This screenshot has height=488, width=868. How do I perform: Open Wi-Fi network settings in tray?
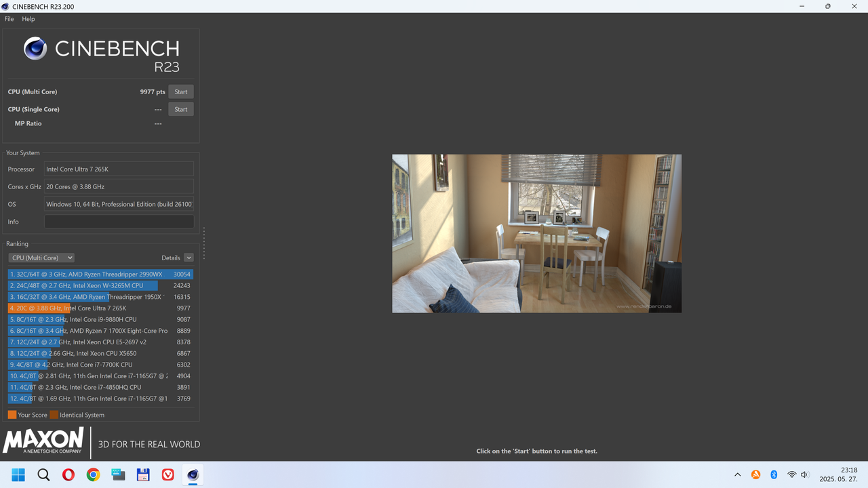(791, 474)
